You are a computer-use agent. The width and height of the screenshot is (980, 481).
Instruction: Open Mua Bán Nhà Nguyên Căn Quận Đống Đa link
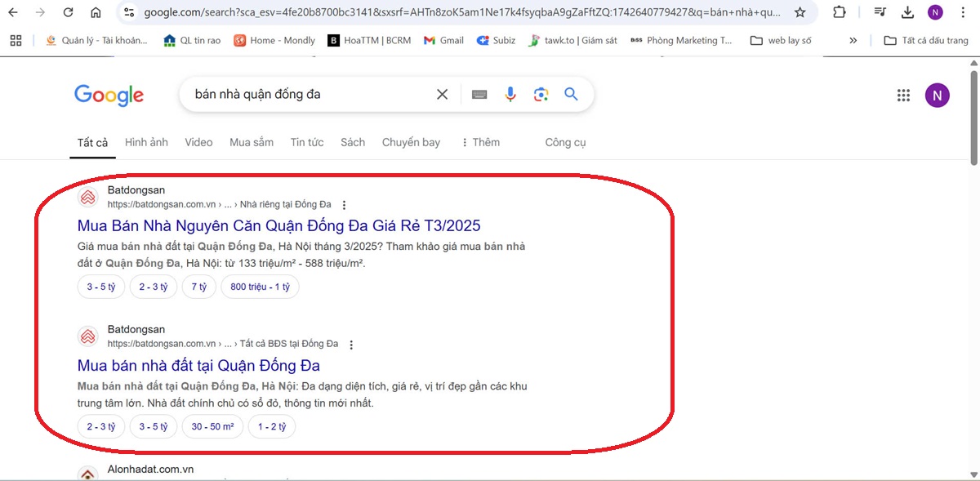tap(279, 225)
